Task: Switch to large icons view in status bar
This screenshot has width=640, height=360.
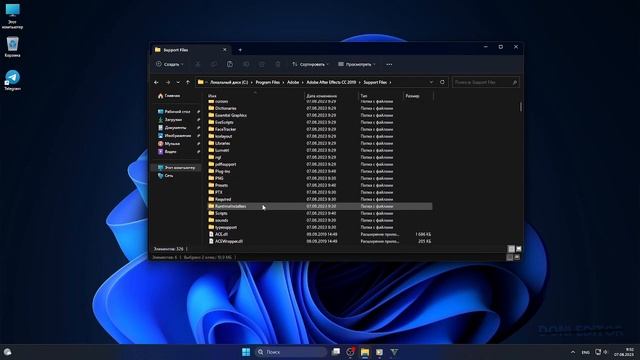Action: coord(518,249)
